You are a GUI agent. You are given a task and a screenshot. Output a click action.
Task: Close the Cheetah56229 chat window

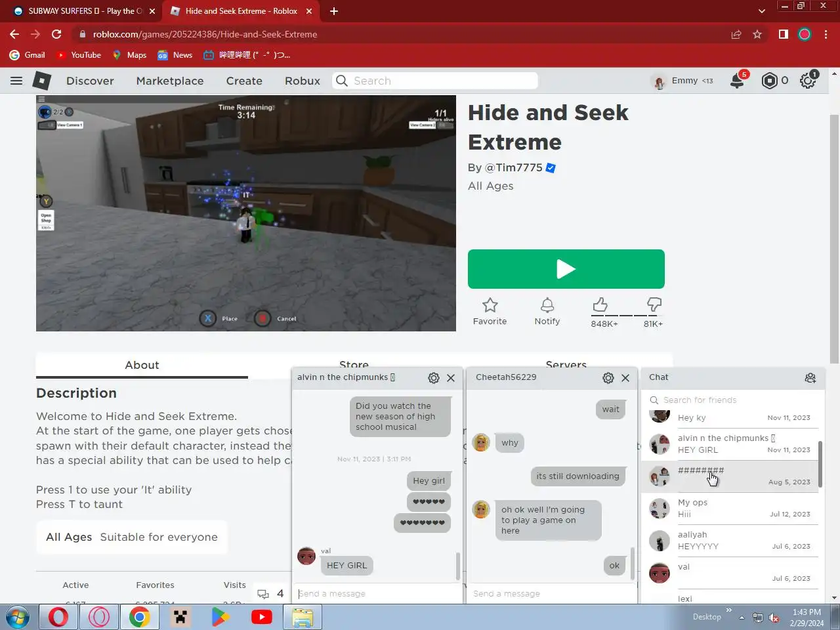pos(625,378)
